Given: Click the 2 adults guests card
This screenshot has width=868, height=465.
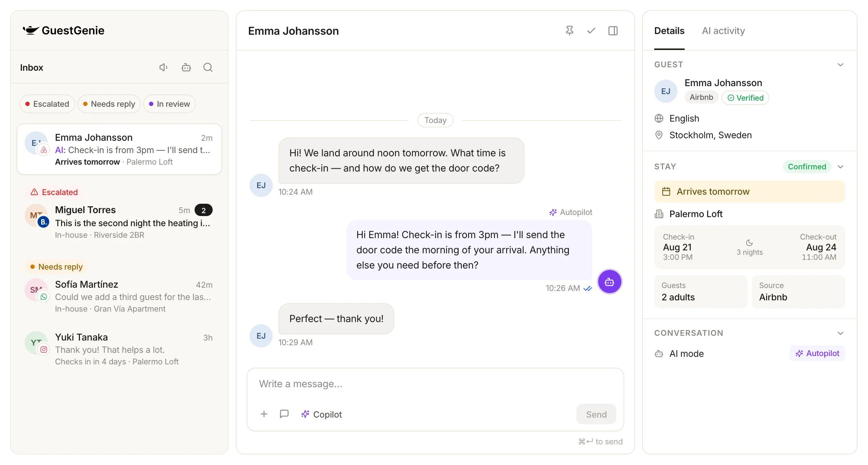Looking at the screenshot, I should coord(701,292).
